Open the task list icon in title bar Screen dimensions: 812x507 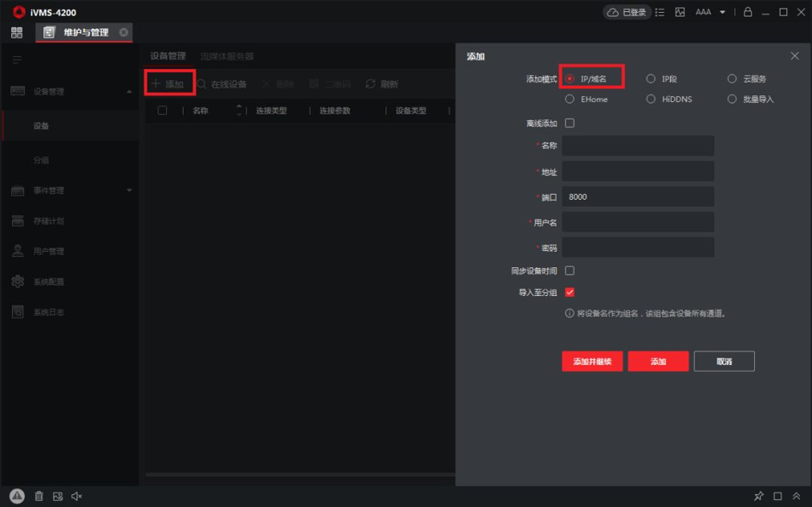(660, 12)
